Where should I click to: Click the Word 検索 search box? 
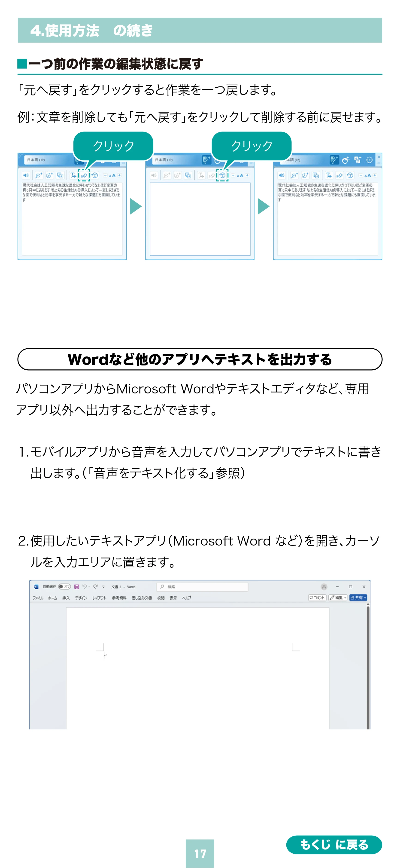202,587
